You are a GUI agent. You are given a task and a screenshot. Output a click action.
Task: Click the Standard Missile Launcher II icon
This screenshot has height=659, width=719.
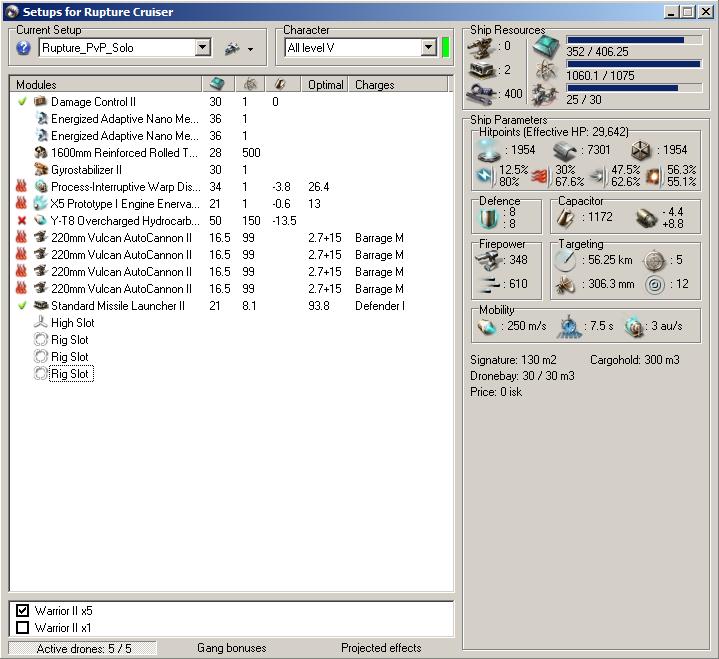(41, 305)
